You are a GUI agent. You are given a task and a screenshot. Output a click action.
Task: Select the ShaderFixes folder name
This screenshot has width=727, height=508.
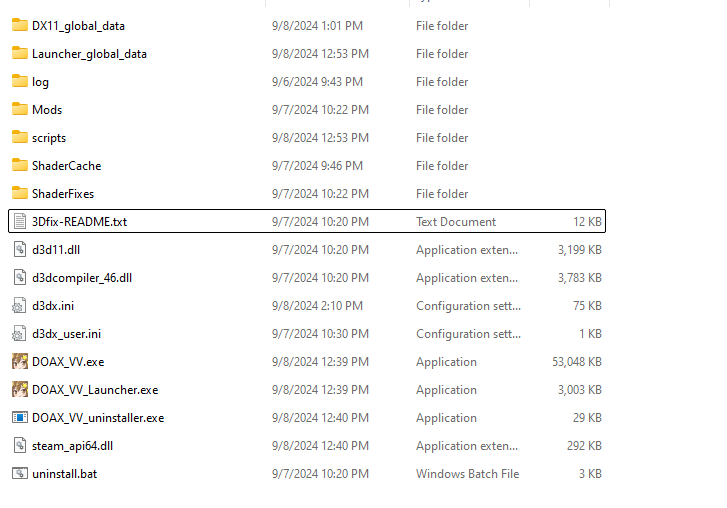pos(63,194)
